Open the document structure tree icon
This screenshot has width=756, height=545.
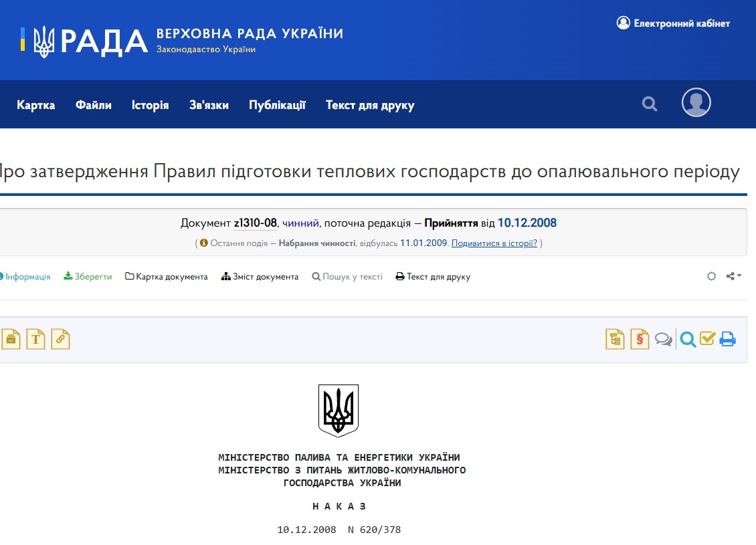[x=615, y=339]
